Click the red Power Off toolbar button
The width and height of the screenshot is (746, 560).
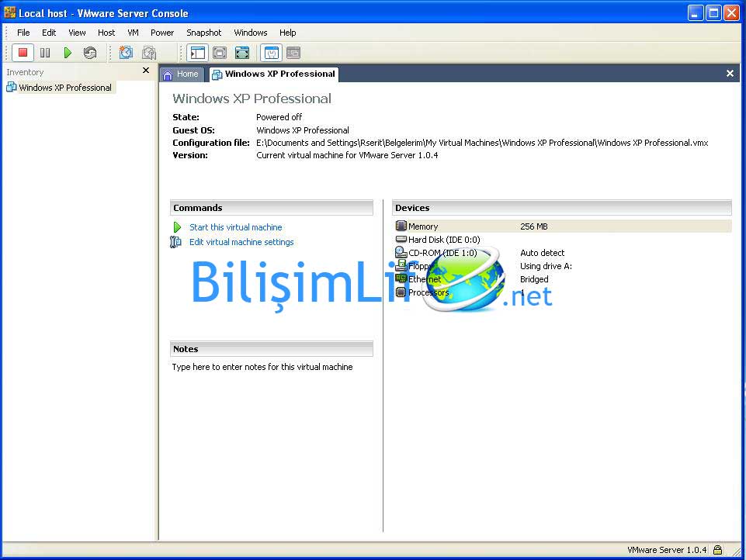click(23, 53)
